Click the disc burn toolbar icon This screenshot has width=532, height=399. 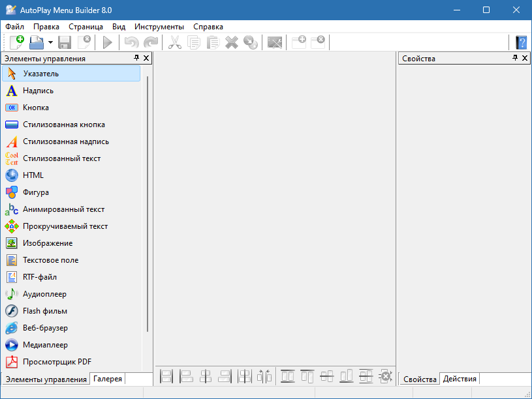[251, 42]
